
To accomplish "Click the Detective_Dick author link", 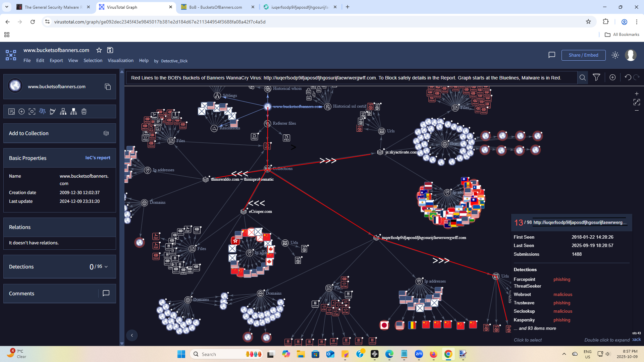I will (x=174, y=61).
